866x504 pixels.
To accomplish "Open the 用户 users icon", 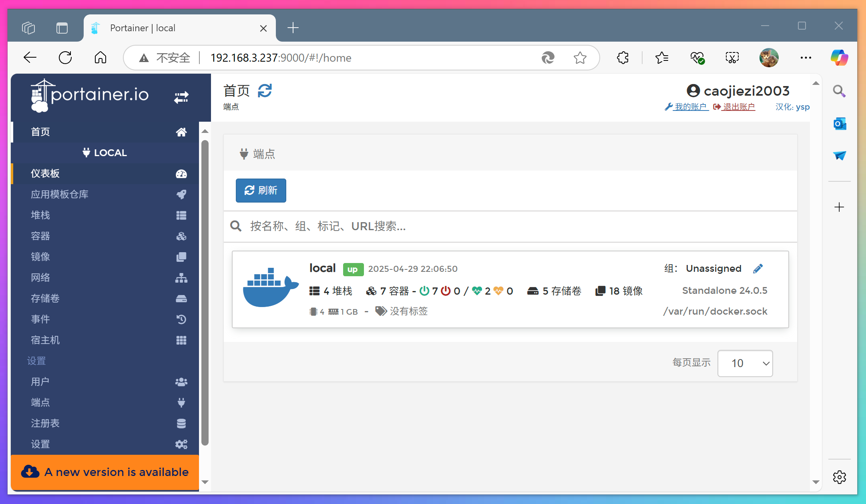I will tap(181, 382).
